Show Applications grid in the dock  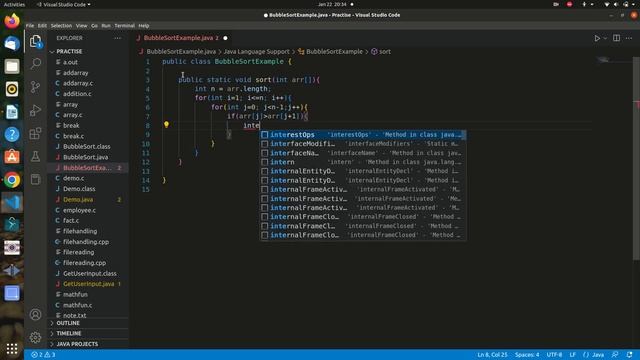[12, 349]
